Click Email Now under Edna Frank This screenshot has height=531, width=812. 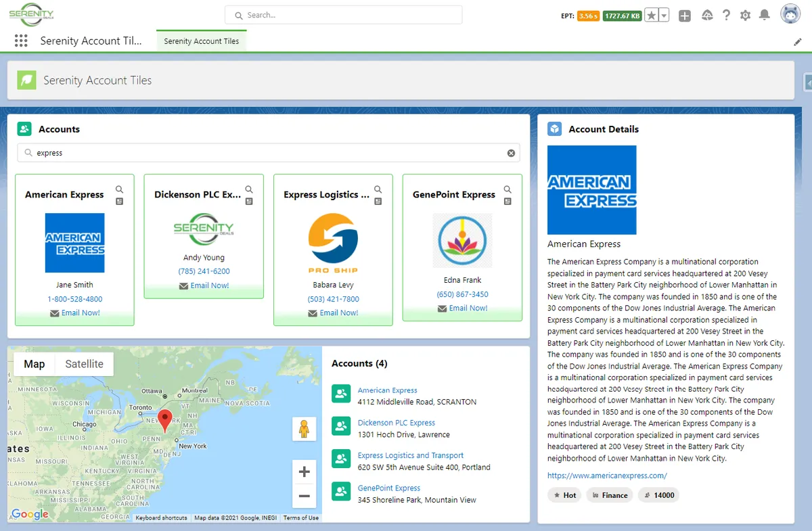coord(468,308)
